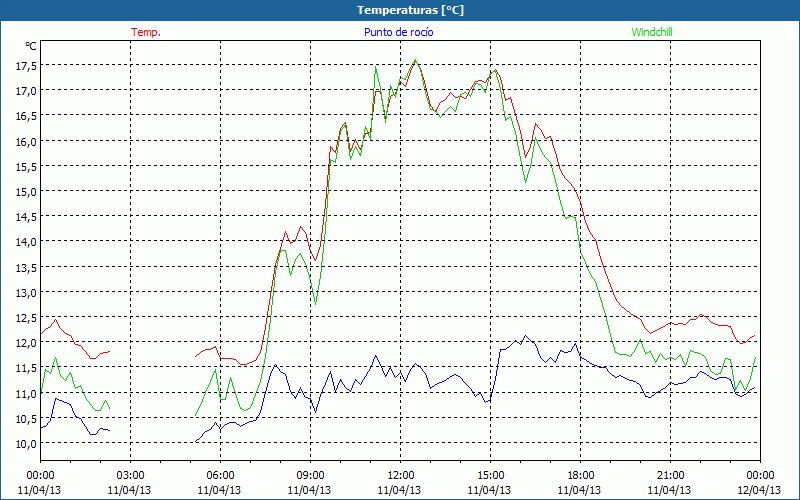The height and width of the screenshot is (500, 800).
Task: Click the 12/04/13 date label
Action: pyautogui.click(x=760, y=490)
